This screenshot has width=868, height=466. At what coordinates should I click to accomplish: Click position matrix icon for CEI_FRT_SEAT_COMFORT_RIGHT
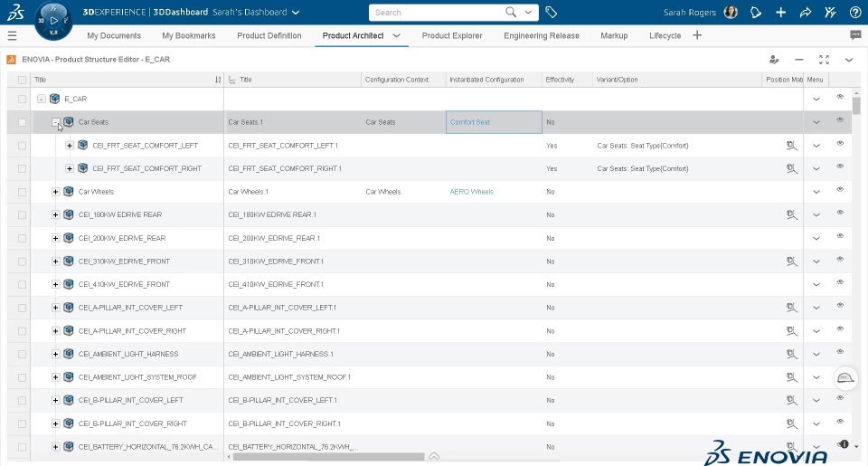[x=792, y=168]
